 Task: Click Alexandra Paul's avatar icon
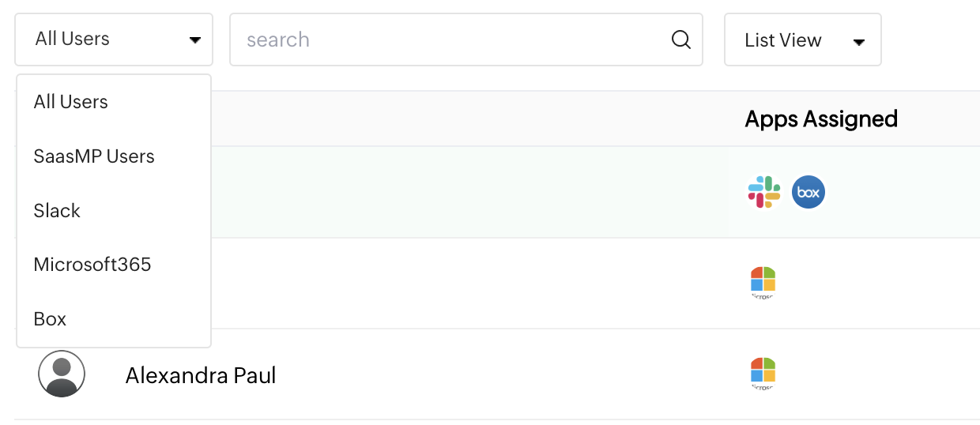coord(62,374)
